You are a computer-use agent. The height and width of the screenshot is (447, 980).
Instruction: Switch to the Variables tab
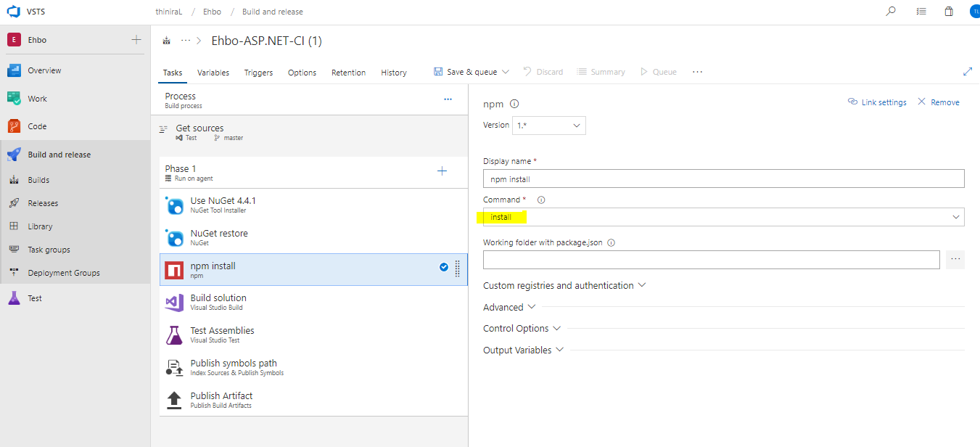point(213,73)
